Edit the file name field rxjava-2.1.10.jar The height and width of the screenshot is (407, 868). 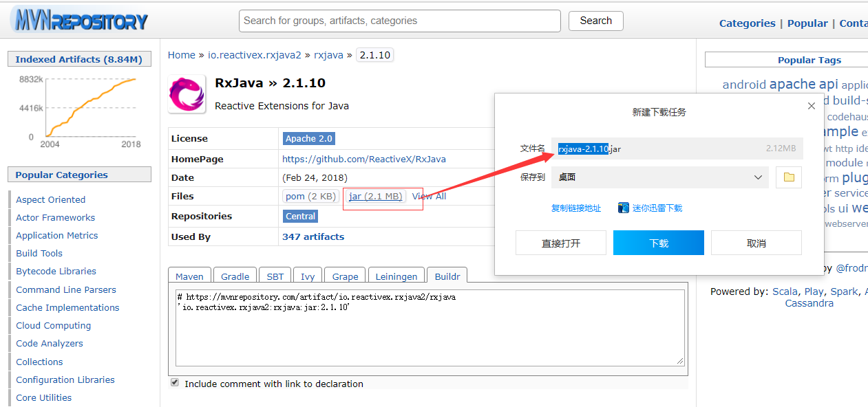[677, 148]
